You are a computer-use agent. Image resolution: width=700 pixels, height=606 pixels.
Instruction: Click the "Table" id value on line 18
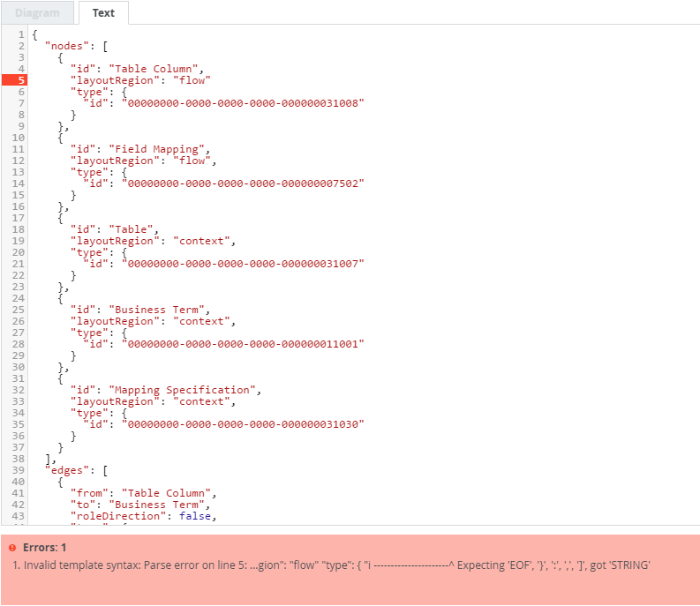[x=132, y=229]
